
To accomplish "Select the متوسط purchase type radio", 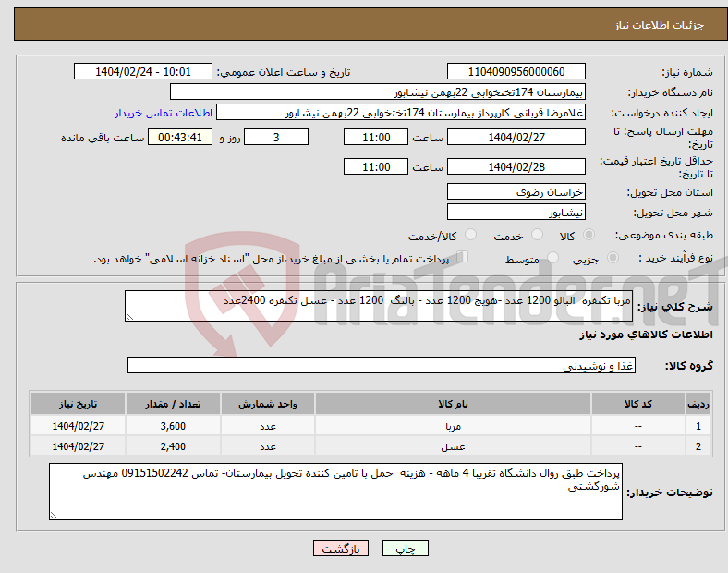I will [552, 257].
